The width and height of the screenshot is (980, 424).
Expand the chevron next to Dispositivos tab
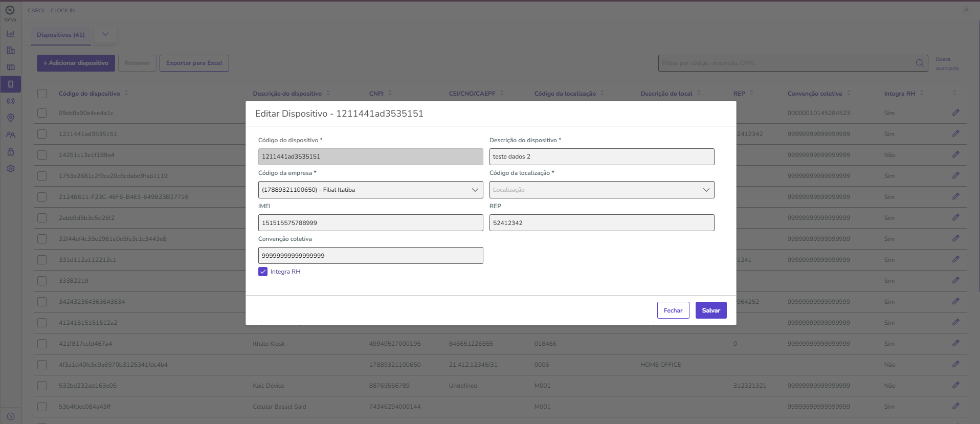click(105, 34)
